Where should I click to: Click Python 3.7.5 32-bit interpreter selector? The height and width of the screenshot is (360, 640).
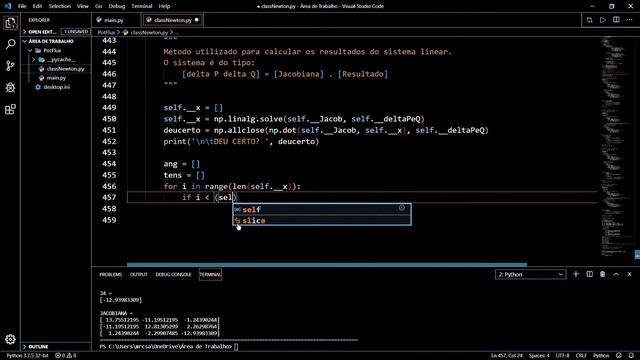[x=27, y=356]
